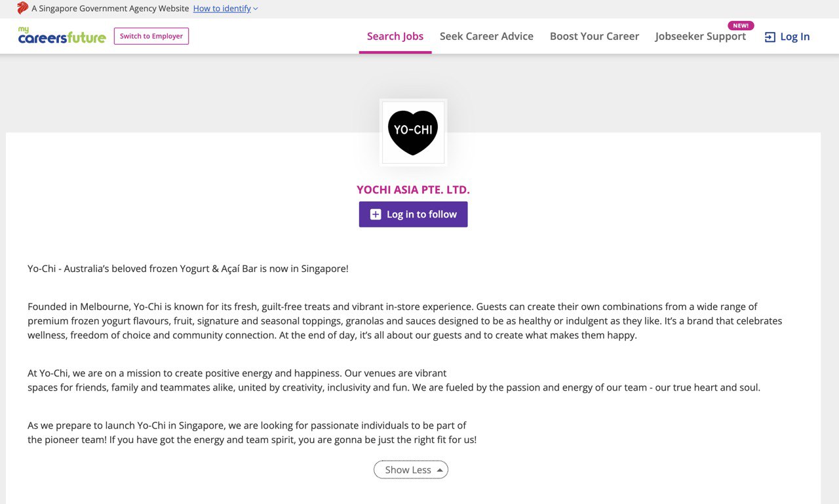Click the Singapore lion head icon
This screenshot has height=504, width=839.
pos(22,9)
